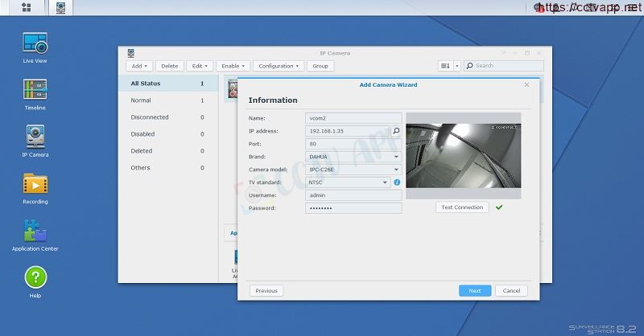Image resolution: width=644 pixels, height=336 pixels.
Task: Click the main menu grid icon
Action: pyautogui.click(x=26, y=7)
